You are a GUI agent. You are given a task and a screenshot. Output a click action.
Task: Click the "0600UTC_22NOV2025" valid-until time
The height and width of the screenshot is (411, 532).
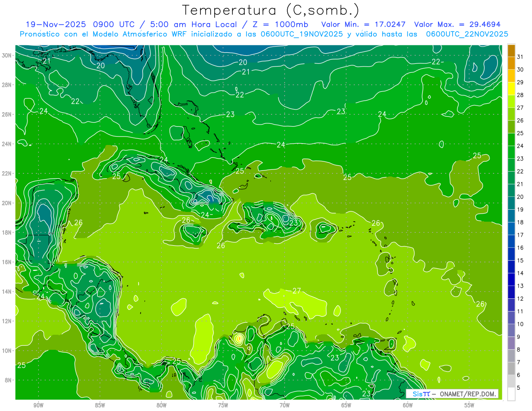pos(467,34)
